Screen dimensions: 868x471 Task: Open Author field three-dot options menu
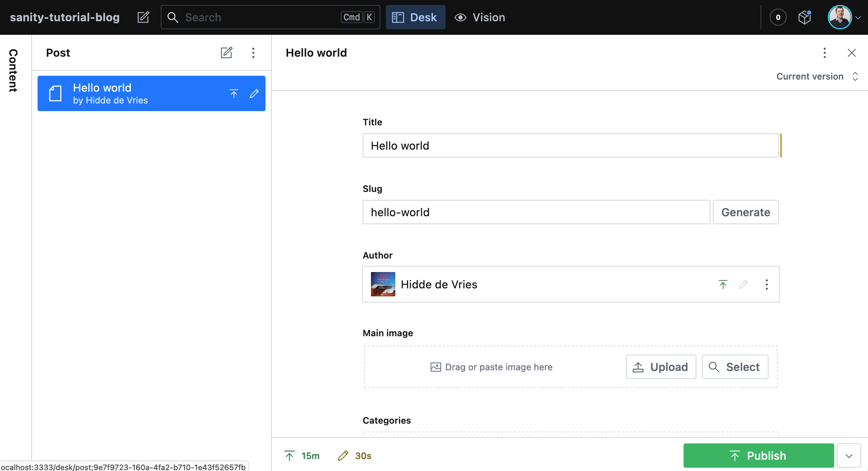[x=767, y=284]
